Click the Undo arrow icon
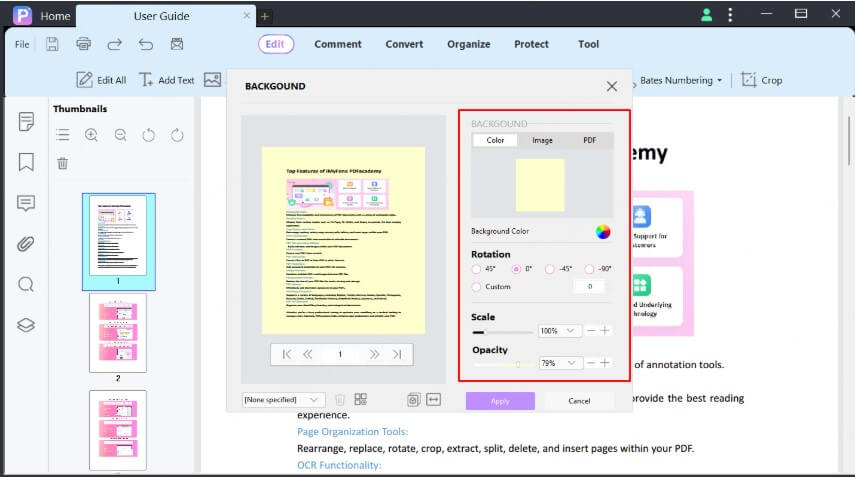 pyautogui.click(x=146, y=44)
